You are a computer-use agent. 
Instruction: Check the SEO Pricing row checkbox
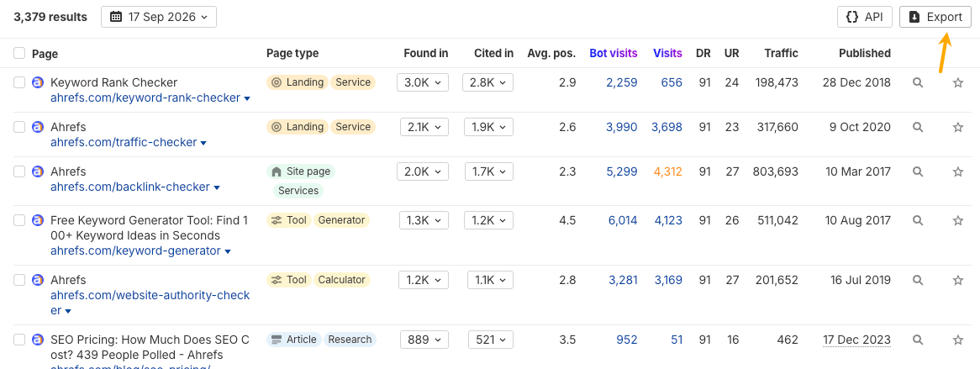point(19,340)
